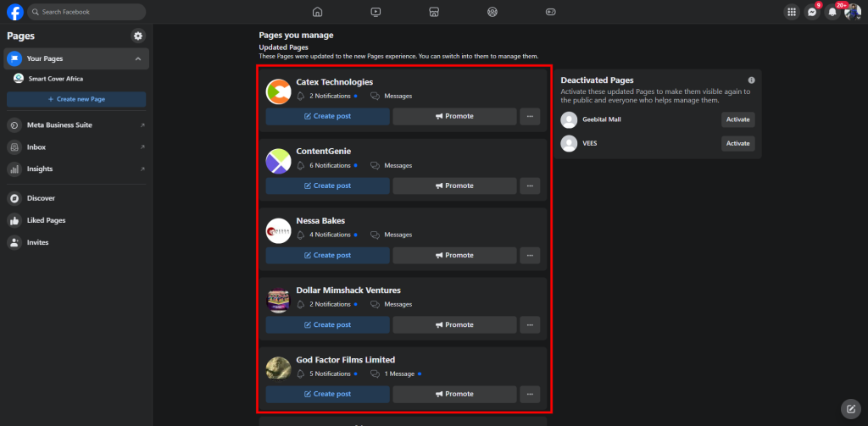Activate the Geebital Mall page
868x426 pixels.
[x=738, y=119]
